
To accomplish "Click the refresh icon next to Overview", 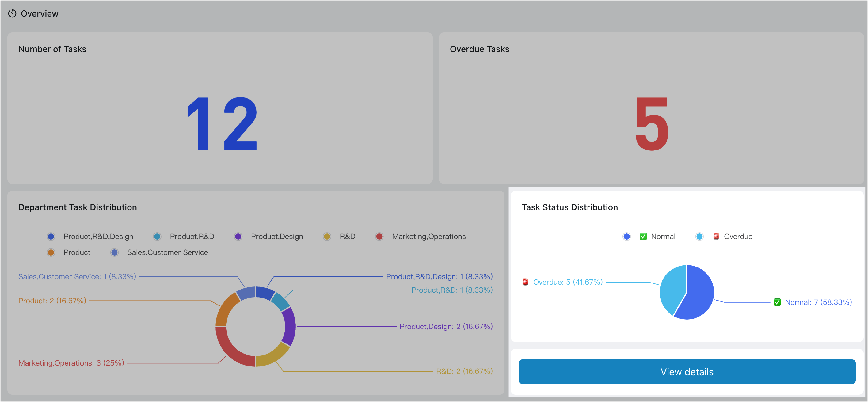I will coord(13,13).
